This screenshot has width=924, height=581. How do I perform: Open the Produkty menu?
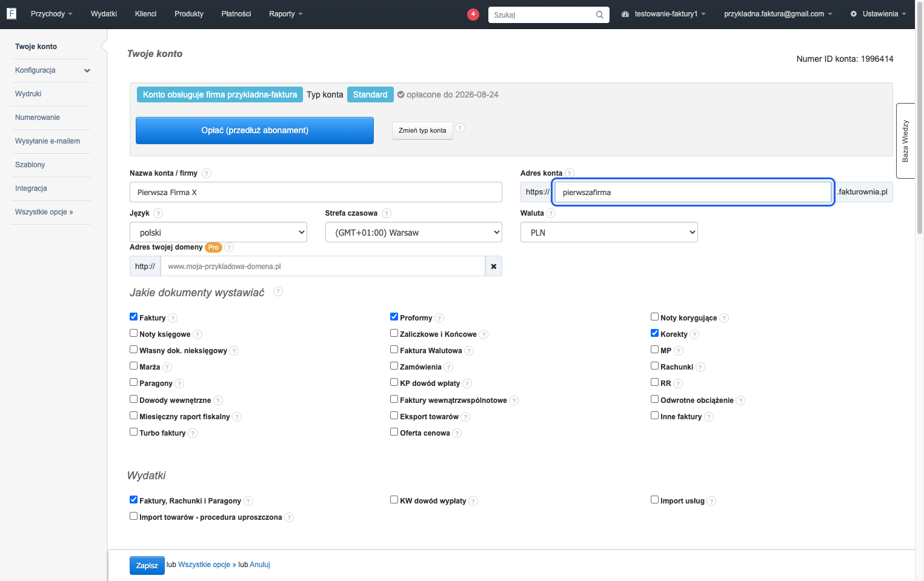[189, 14]
